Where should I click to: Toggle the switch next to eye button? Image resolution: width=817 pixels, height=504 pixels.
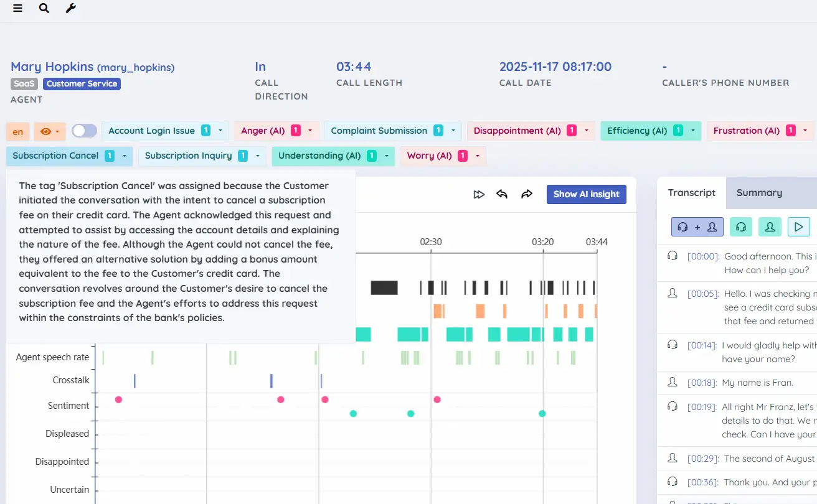84,131
